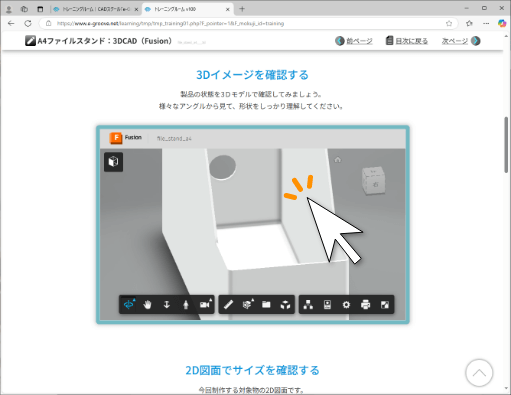Screen dimensions: 511x395
Task: Click the explode model icon
Action: [x=285, y=304]
